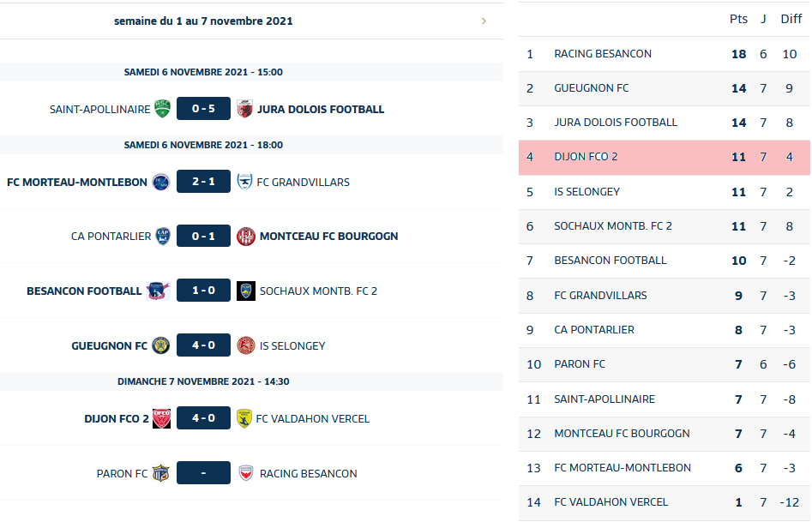This screenshot has height=522, width=812.
Task: Select Racing Besancon in the standings table
Action: coord(603,54)
